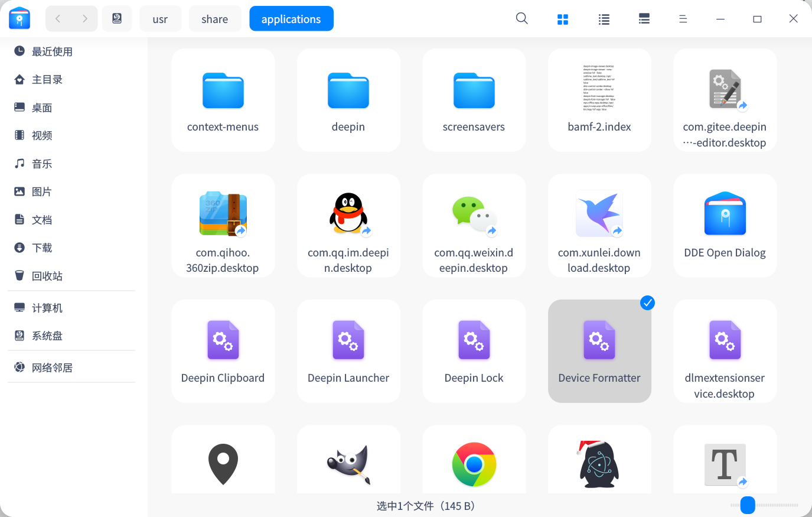Adjust the icon size slider handle

748,505
